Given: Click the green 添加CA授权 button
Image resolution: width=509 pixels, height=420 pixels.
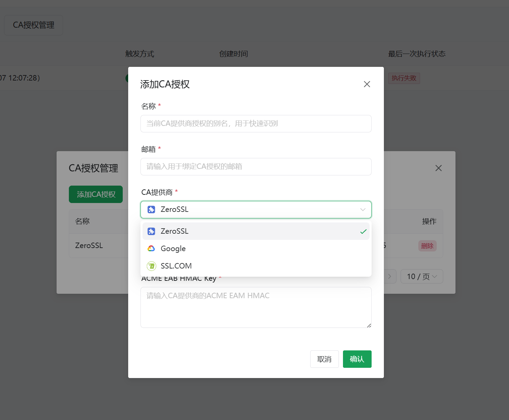Looking at the screenshot, I should 95,194.
